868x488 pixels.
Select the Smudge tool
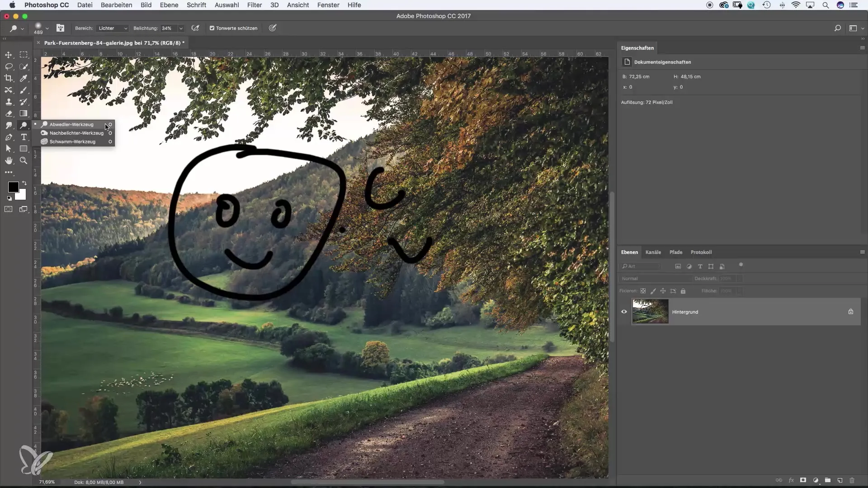tap(9, 125)
